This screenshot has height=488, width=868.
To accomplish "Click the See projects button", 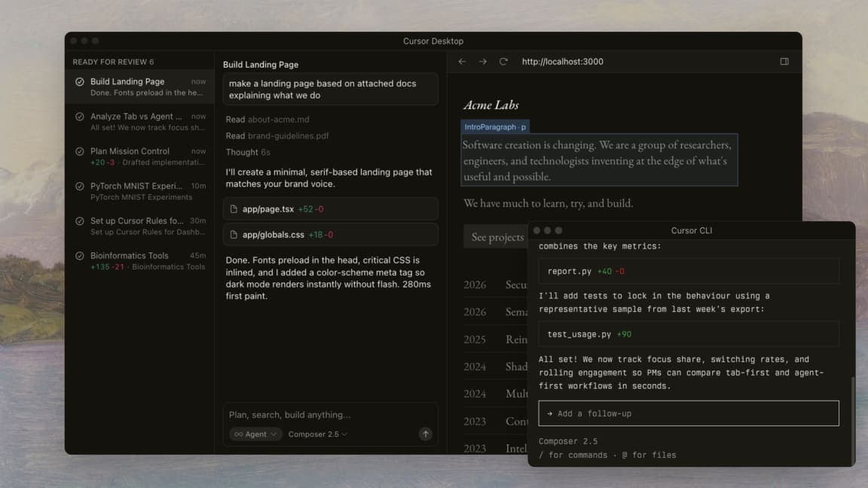I will click(497, 236).
